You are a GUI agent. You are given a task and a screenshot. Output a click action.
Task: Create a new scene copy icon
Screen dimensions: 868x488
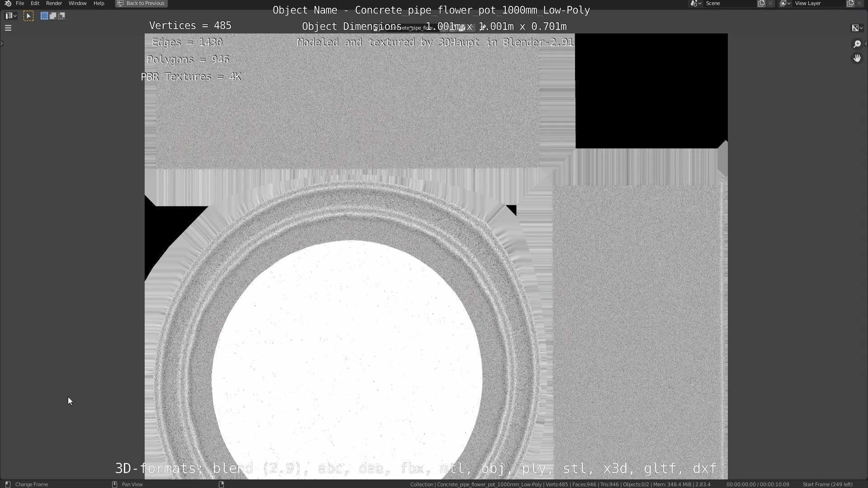pyautogui.click(x=761, y=3)
